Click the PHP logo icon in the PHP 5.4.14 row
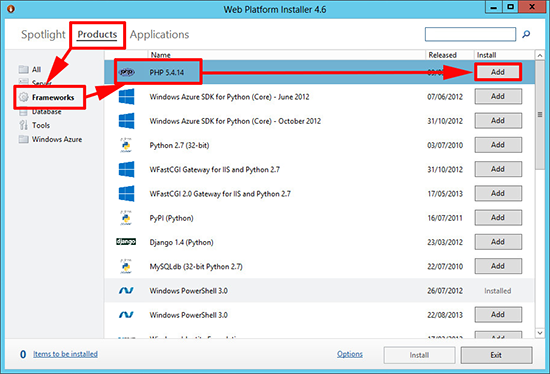The width and height of the screenshot is (550, 374). point(126,72)
